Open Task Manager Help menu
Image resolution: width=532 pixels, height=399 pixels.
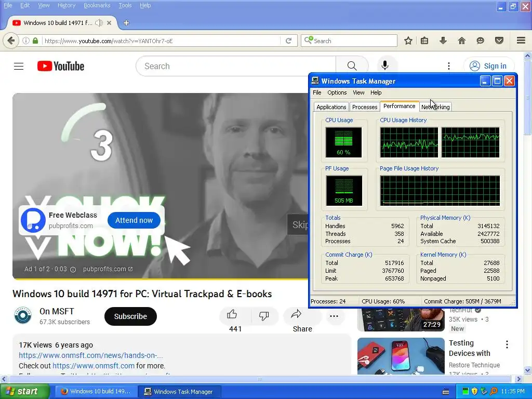click(376, 92)
